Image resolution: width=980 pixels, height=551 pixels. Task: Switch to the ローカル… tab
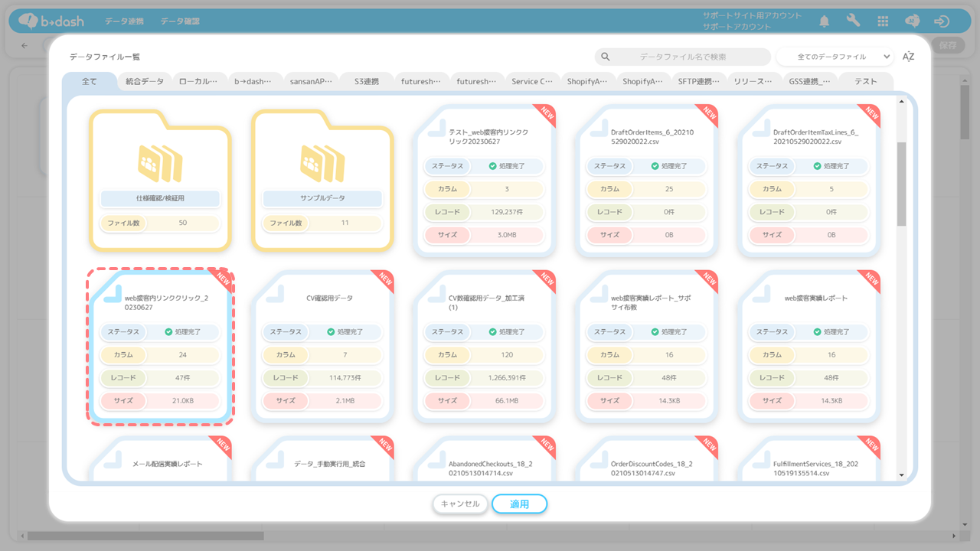pyautogui.click(x=200, y=81)
